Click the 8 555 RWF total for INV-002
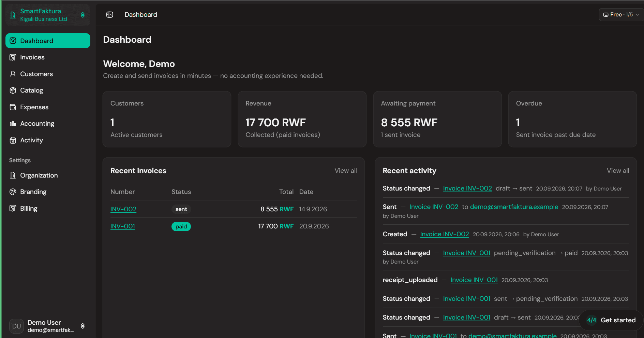Image resolution: width=644 pixels, height=338 pixels. click(277, 209)
